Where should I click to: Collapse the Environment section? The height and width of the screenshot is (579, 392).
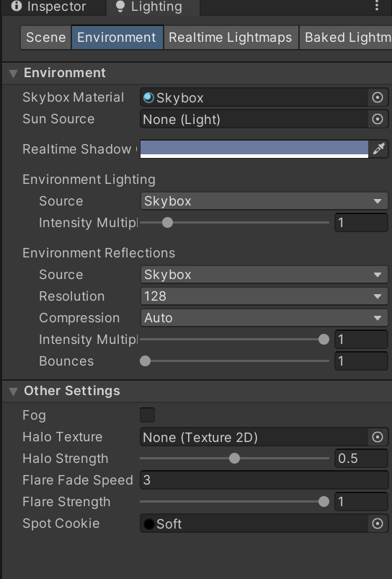(x=13, y=73)
